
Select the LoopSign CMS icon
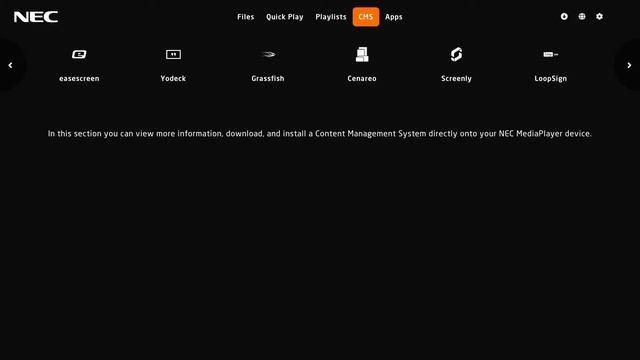(x=551, y=54)
